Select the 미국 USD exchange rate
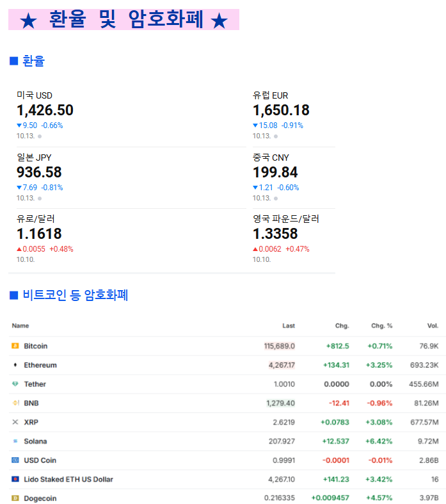 [45, 110]
